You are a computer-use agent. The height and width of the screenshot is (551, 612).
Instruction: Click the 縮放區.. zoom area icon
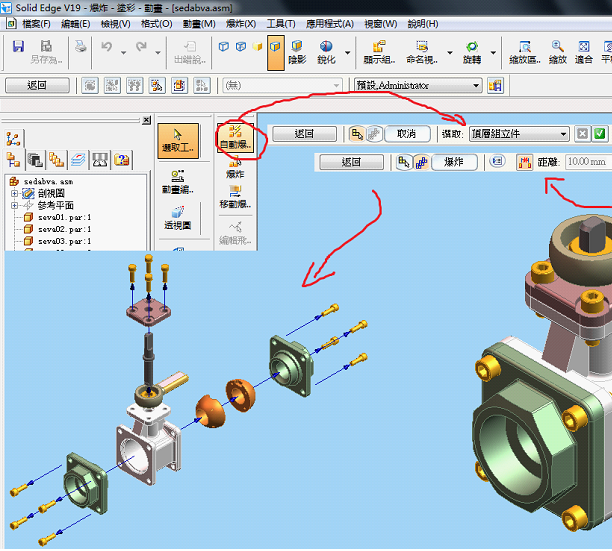coord(525,53)
